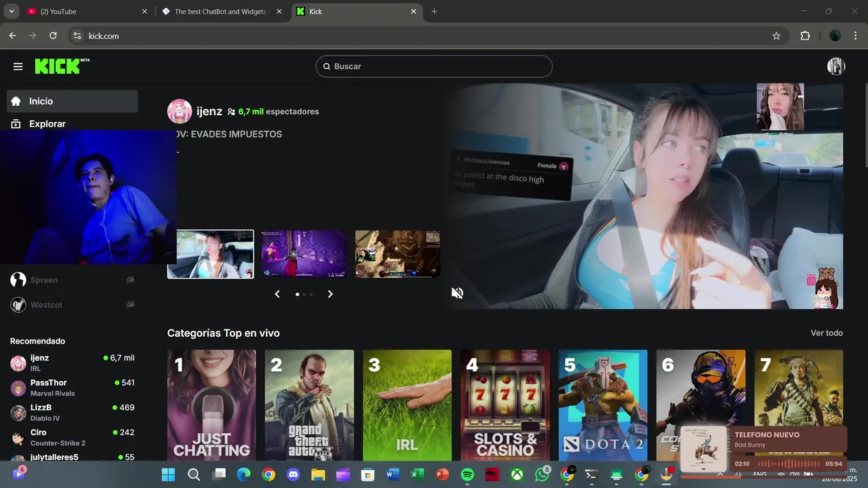Viewport: 868px width, 488px height.
Task: Unmute the featured stream preview
Action: 458,293
